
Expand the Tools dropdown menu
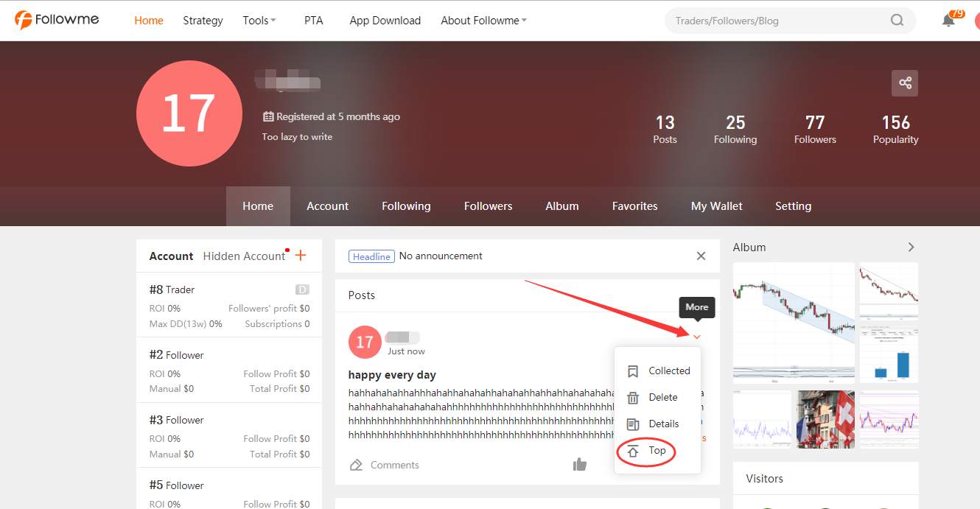[259, 21]
